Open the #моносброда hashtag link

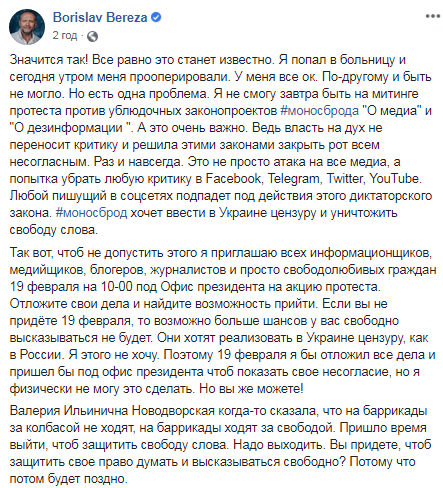(x=319, y=111)
